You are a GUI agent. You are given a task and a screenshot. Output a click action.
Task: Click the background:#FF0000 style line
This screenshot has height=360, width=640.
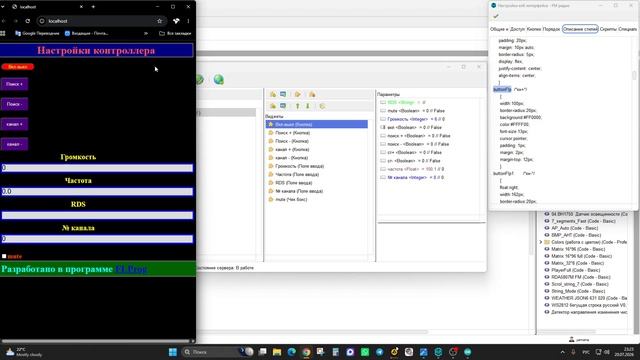click(x=520, y=117)
